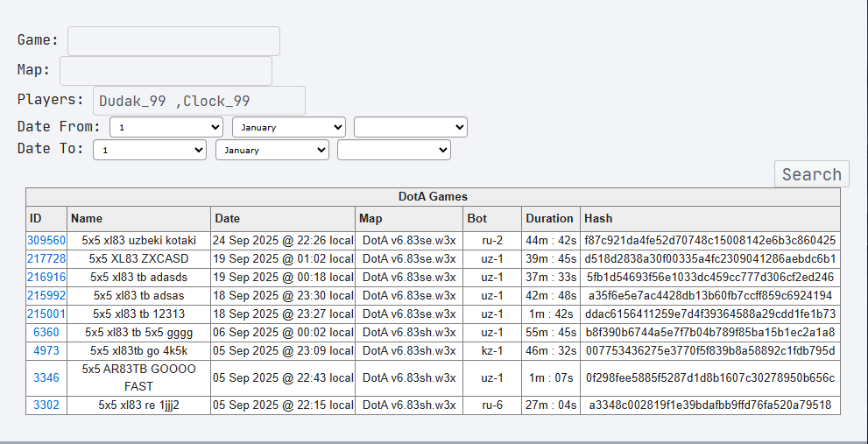Click date '24 Sep 2025 @ 22:26 local'

(x=283, y=240)
